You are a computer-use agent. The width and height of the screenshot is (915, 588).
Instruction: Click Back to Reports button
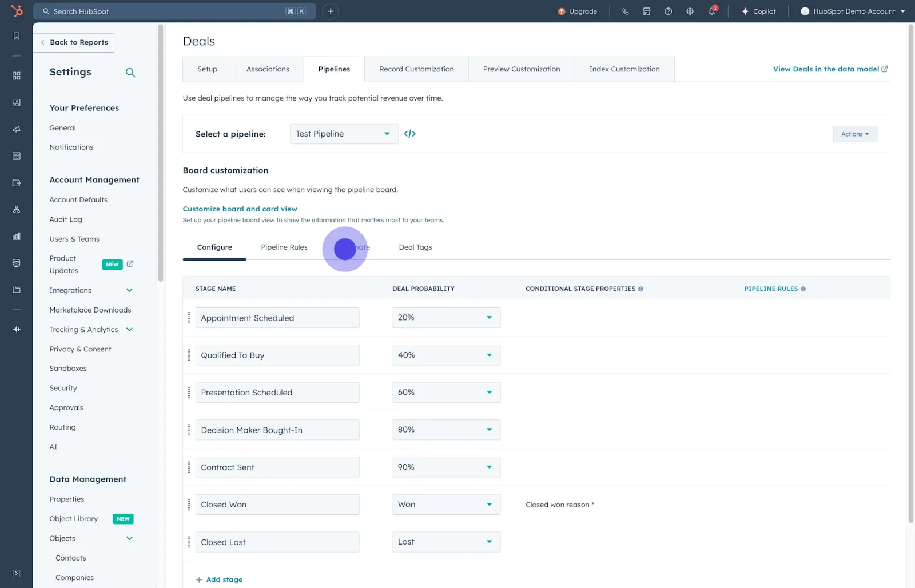click(74, 42)
